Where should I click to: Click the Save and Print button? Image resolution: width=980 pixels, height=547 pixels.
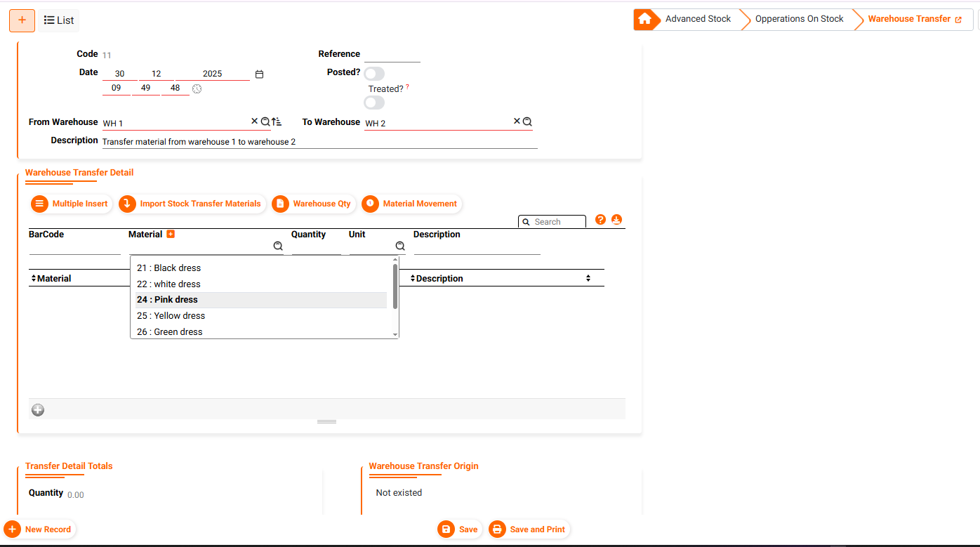tap(529, 529)
